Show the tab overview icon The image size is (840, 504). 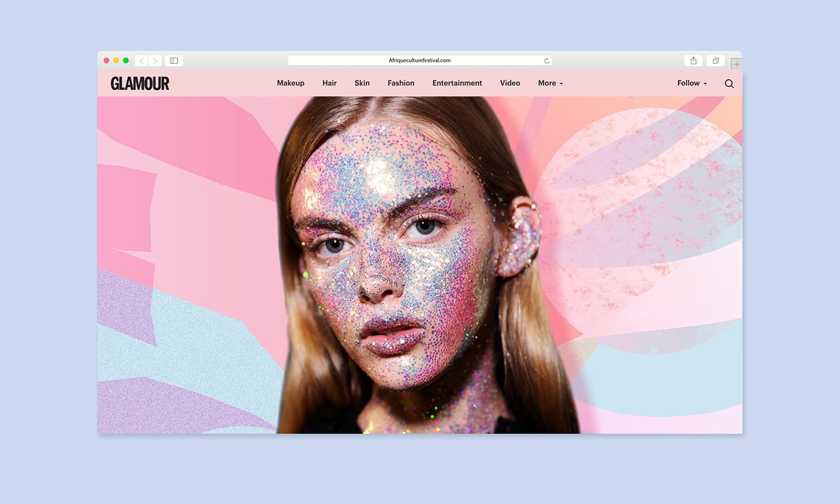pos(715,61)
